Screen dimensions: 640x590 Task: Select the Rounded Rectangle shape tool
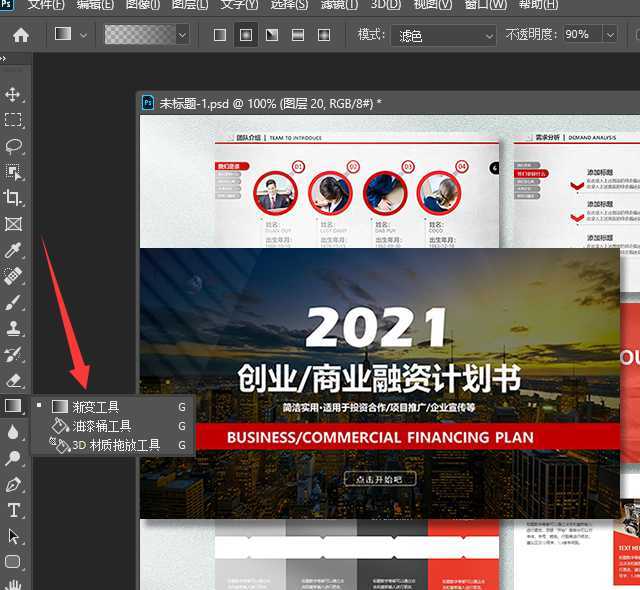pyautogui.click(x=13, y=562)
